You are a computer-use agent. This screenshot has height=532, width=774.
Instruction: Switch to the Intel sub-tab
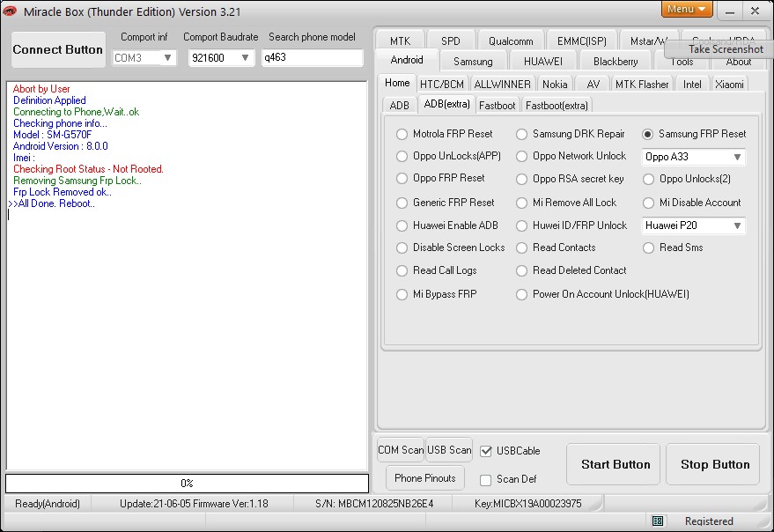click(692, 85)
